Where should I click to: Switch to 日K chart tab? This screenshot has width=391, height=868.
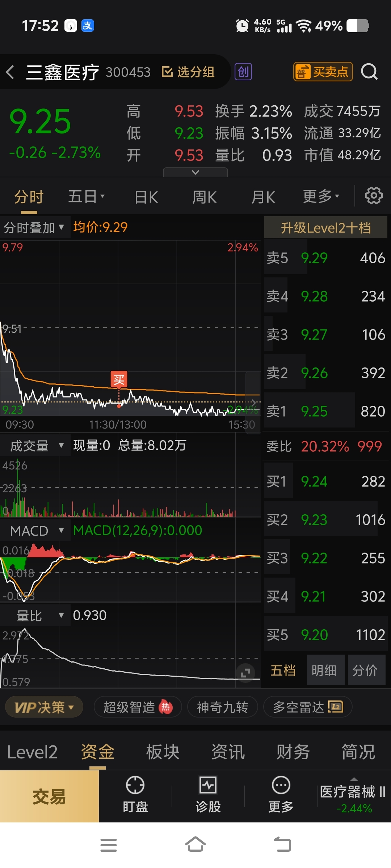tap(146, 197)
